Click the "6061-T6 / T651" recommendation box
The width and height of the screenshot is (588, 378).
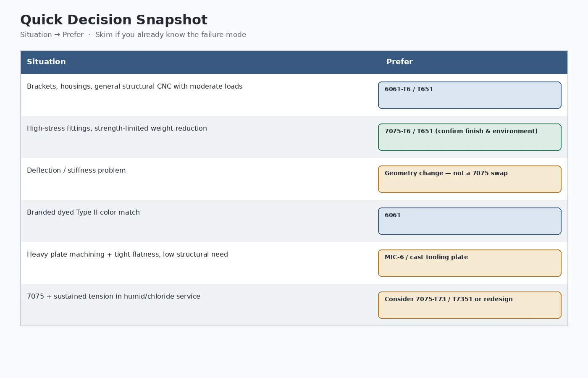[470, 95]
